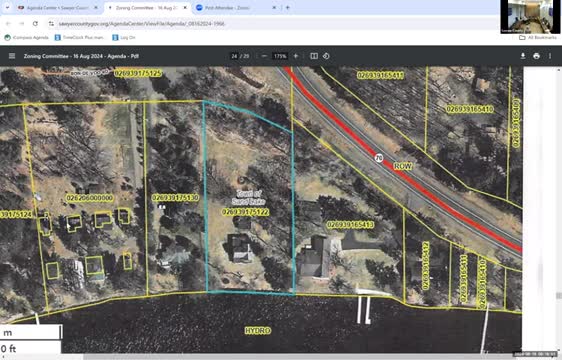The height and width of the screenshot is (360, 562).
Task: Open the TimeClock Plus bookmark
Action: point(79,37)
